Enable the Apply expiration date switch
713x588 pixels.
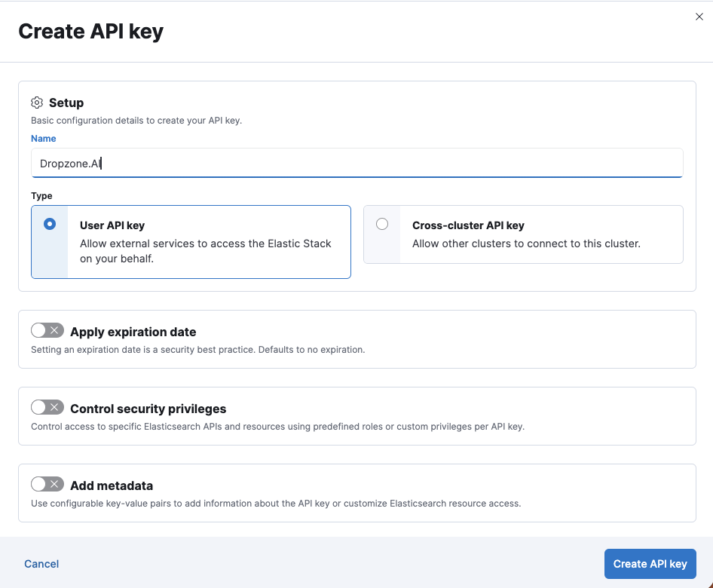pos(47,331)
